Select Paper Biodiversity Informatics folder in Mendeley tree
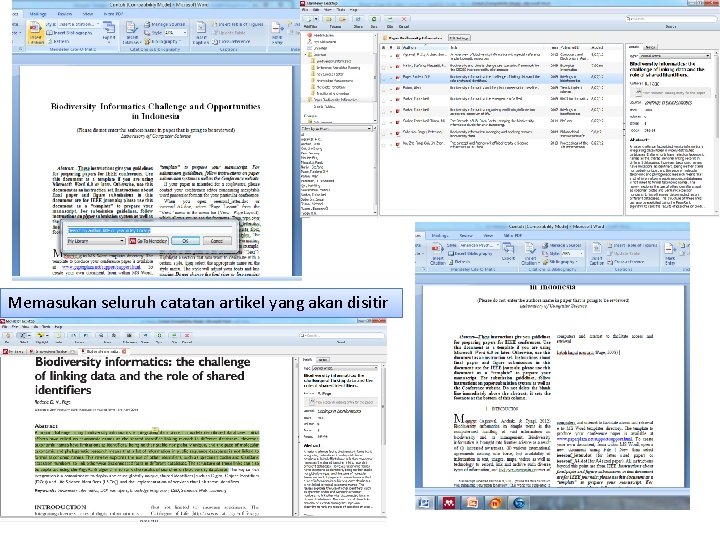 click(x=335, y=100)
